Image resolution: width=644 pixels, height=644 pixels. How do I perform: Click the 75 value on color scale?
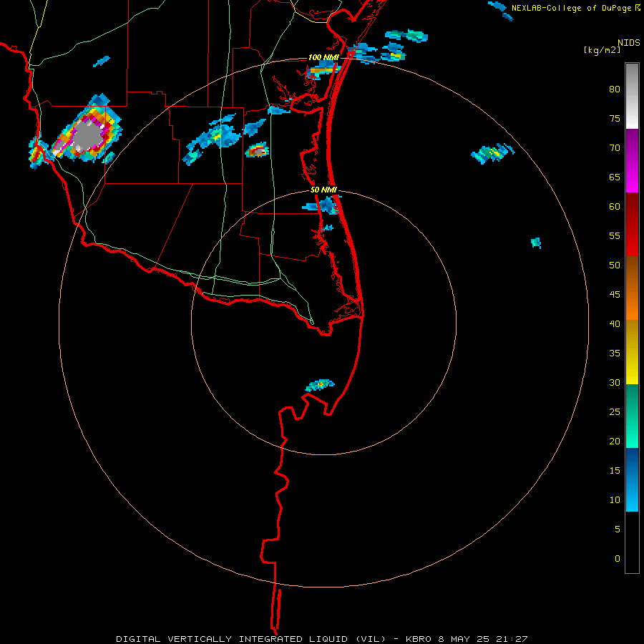point(615,118)
